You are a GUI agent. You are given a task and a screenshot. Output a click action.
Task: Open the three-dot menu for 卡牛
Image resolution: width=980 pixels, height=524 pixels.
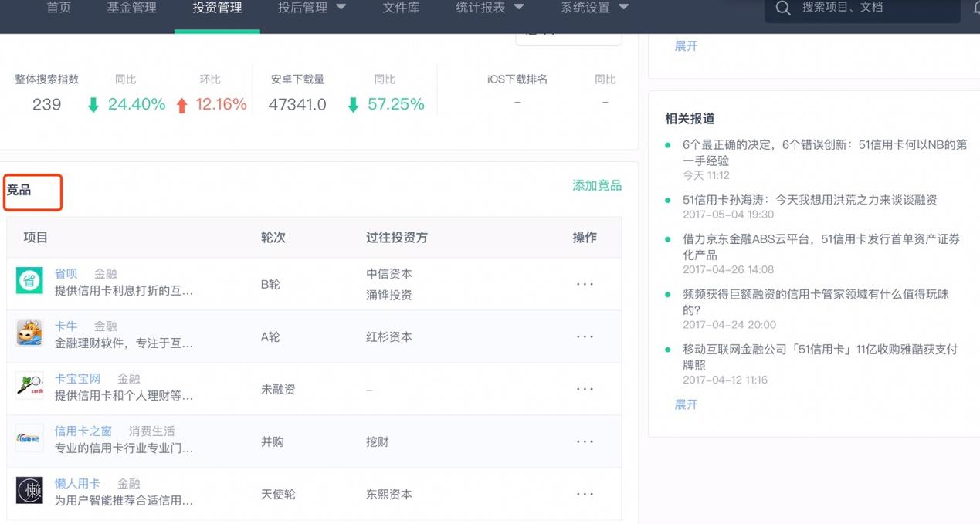pos(585,336)
